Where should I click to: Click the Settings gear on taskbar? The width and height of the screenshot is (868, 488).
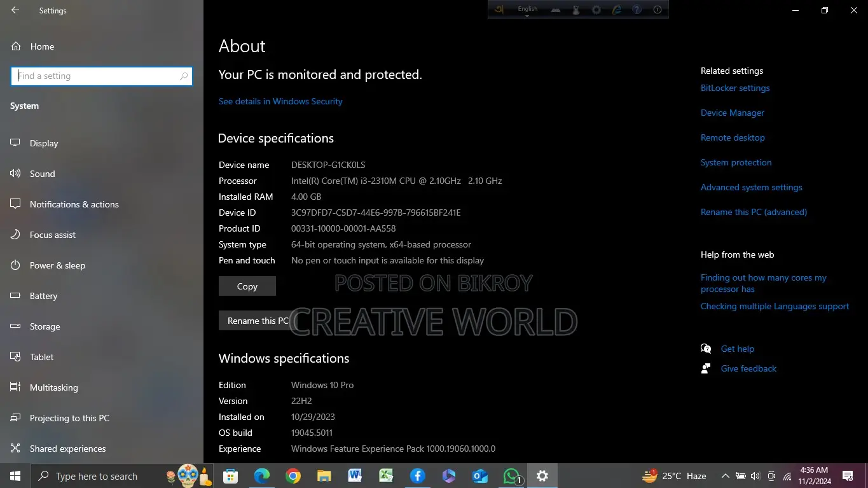[x=542, y=476]
